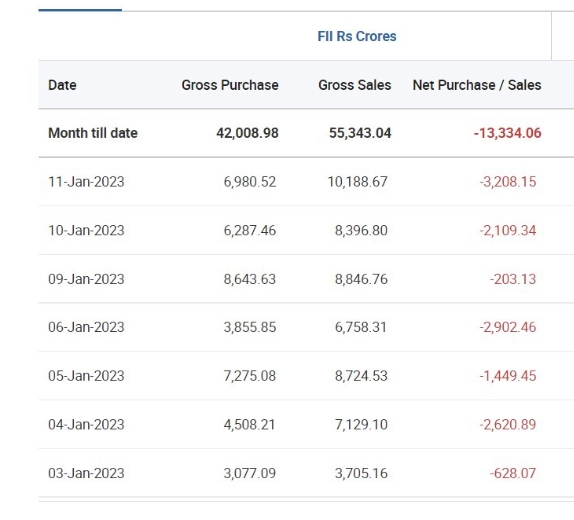574x520 pixels.
Task: Click the month total sales 55,343.04
Action: pyautogui.click(x=360, y=133)
